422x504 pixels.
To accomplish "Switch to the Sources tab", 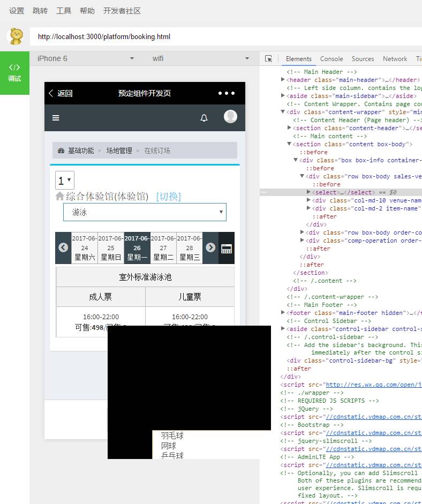I will pos(363,59).
